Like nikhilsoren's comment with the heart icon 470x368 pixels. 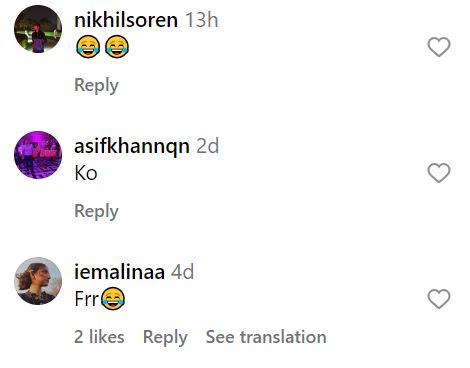439,47
